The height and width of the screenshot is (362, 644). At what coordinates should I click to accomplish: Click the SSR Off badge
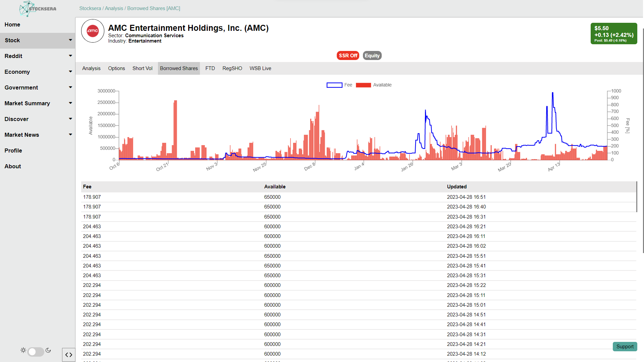coord(348,56)
